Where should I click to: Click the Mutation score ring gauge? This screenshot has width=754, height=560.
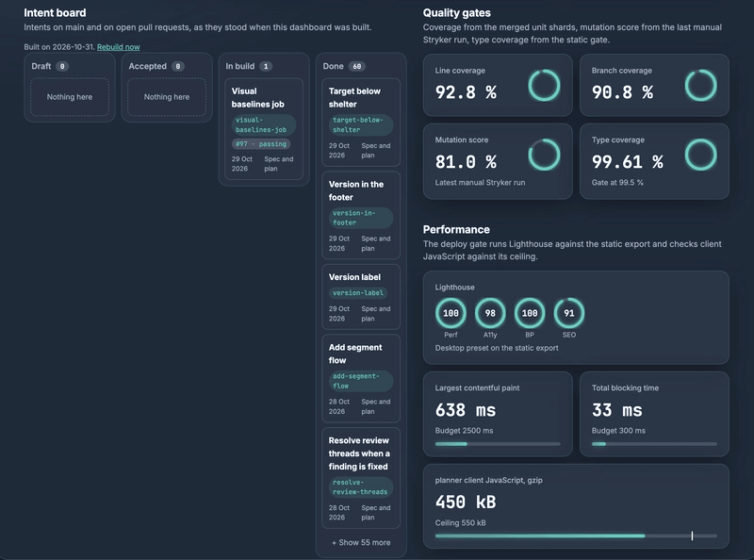[x=544, y=155]
